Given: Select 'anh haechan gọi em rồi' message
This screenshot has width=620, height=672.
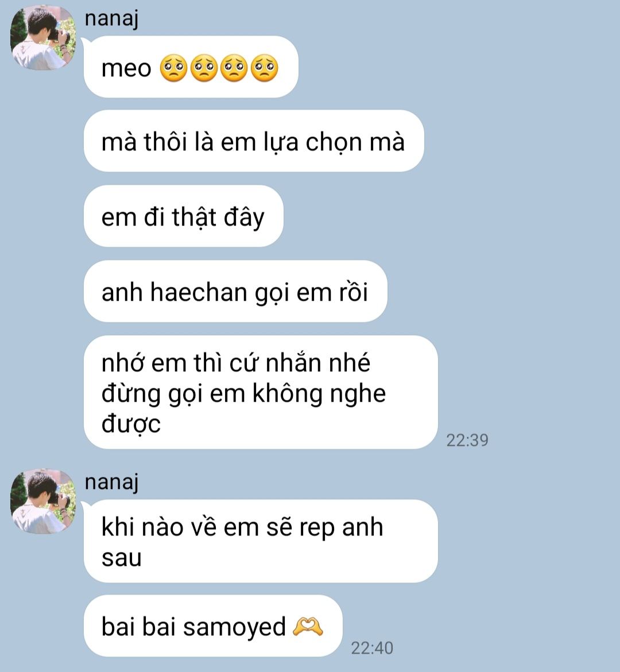Looking at the screenshot, I should [235, 292].
